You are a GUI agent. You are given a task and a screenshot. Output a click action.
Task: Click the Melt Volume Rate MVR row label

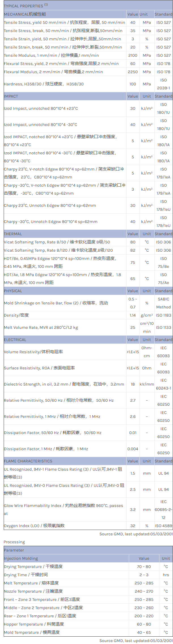point(41,328)
